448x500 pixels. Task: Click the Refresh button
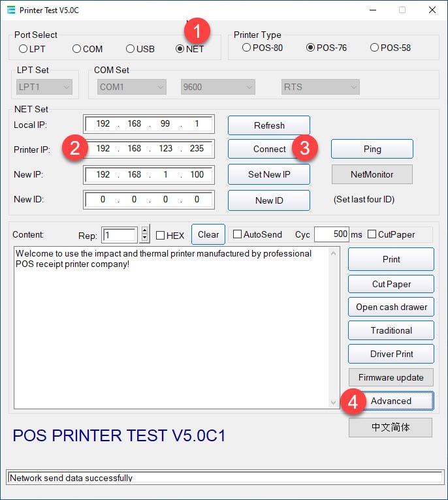click(269, 125)
